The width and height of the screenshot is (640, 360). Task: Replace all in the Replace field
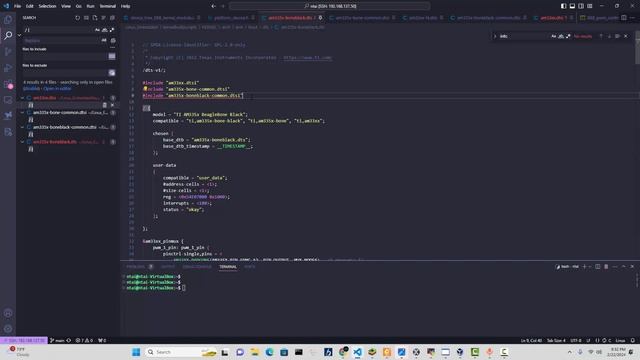pos(113,41)
